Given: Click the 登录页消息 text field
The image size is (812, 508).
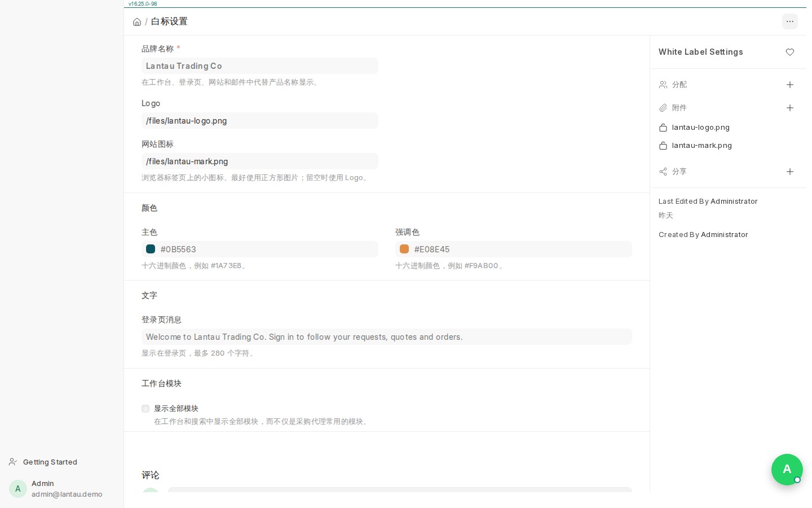Looking at the screenshot, I should (x=387, y=337).
